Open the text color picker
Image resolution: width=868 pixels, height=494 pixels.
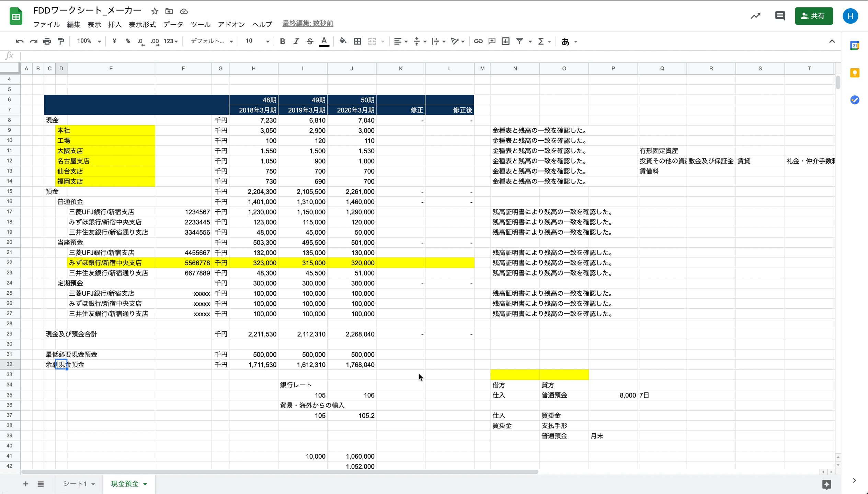pos(324,41)
